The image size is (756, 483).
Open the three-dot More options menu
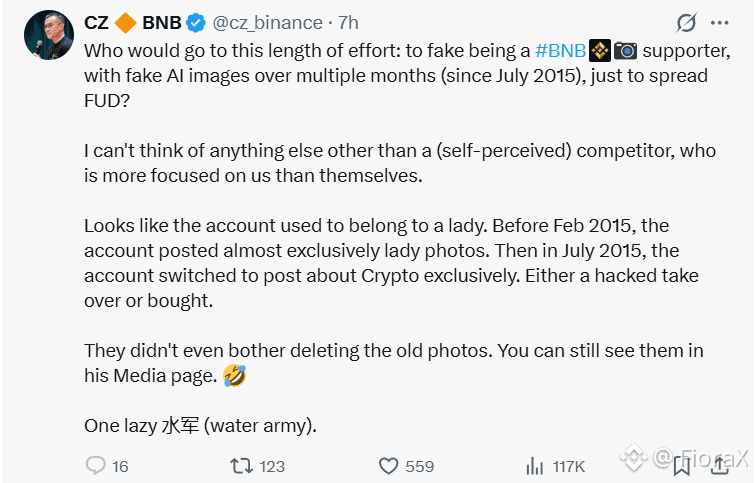pyautogui.click(x=720, y=22)
